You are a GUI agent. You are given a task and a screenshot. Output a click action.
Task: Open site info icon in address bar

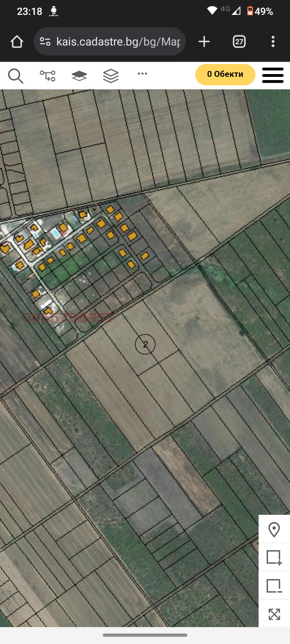(45, 42)
